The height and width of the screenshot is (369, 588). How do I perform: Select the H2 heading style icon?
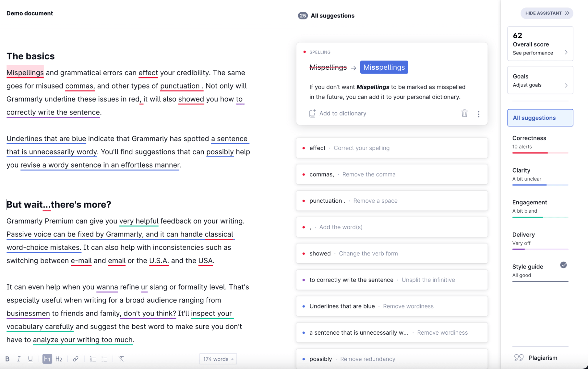pyautogui.click(x=59, y=359)
